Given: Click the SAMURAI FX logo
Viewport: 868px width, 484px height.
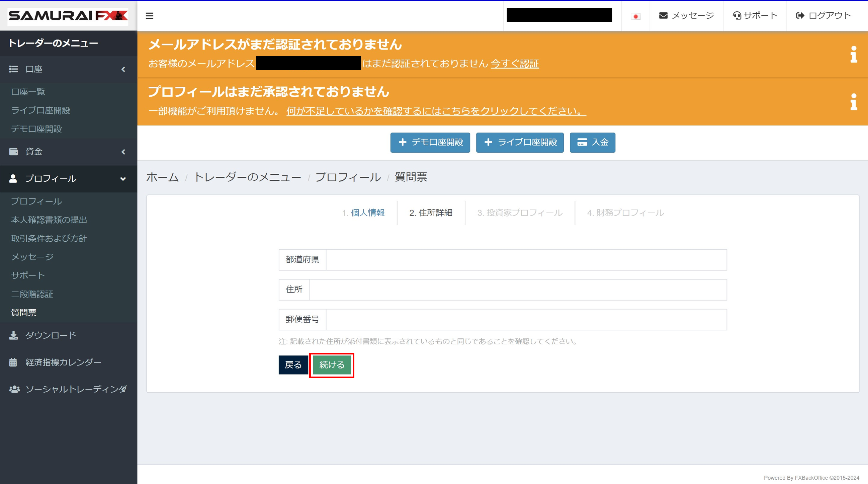Looking at the screenshot, I should (x=68, y=16).
